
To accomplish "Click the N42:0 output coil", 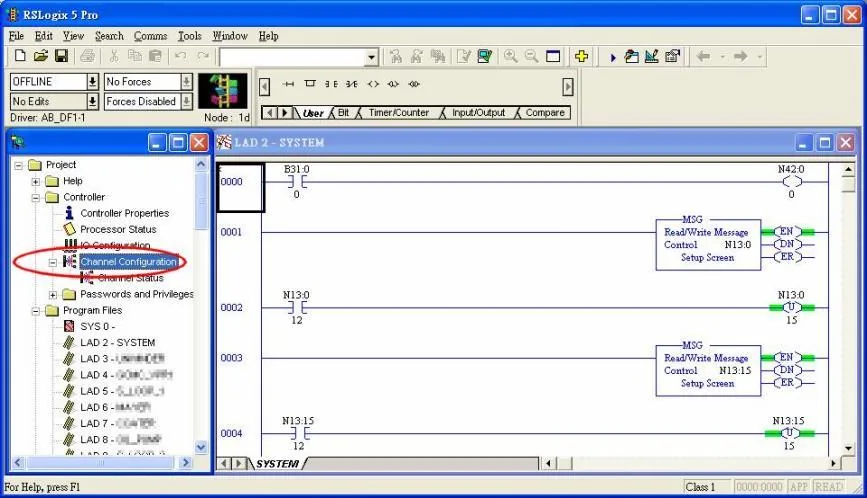I will point(791,182).
